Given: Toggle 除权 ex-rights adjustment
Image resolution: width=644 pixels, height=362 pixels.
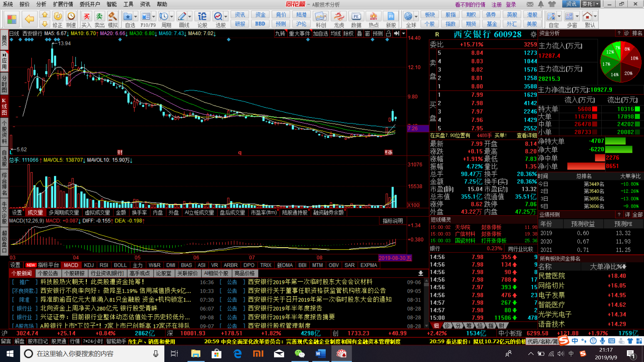Looking at the screenshot, I should pos(348,34).
